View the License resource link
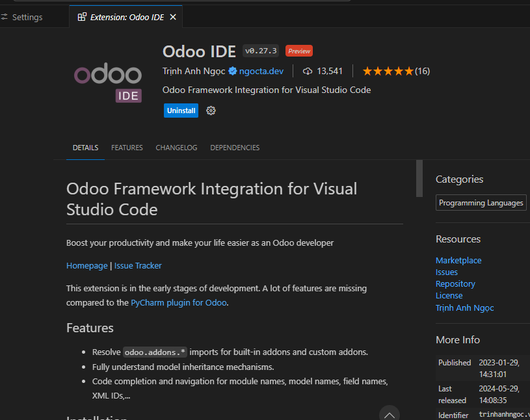530x420 pixels. [x=449, y=295]
